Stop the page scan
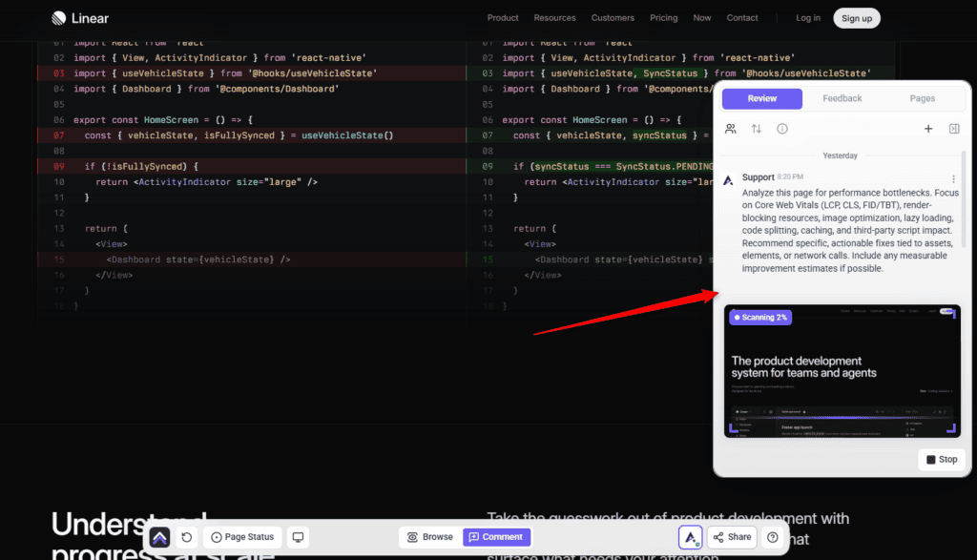 coord(941,459)
